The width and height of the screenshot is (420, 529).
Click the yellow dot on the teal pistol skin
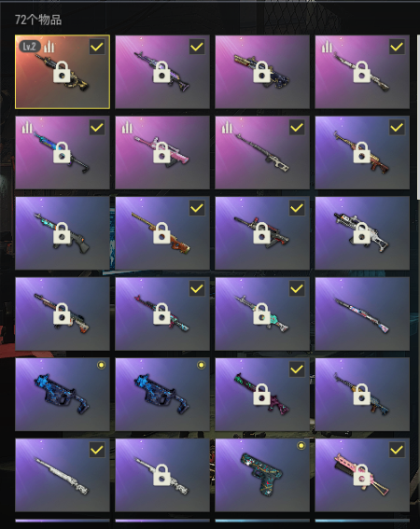click(x=301, y=446)
